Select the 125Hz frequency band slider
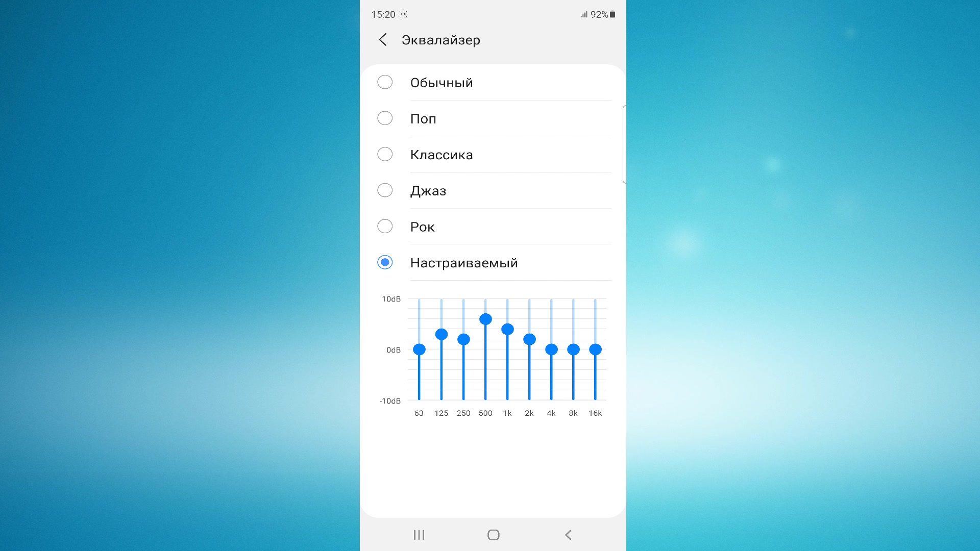 [x=442, y=335]
